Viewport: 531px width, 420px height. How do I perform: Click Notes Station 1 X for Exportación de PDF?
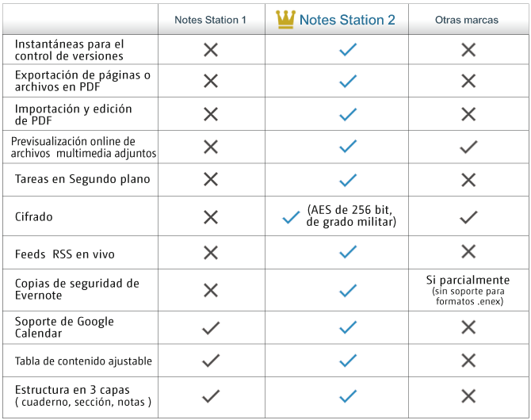(x=210, y=81)
